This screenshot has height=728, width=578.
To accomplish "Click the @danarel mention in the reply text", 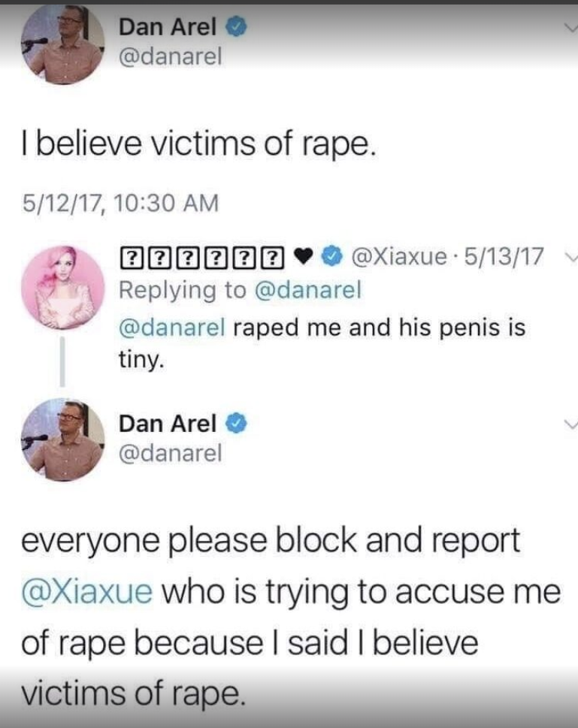I will tap(172, 328).
